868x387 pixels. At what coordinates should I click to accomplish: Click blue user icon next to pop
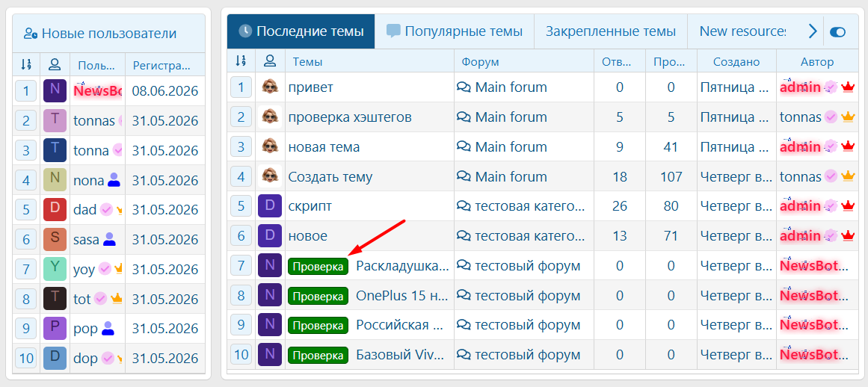click(x=108, y=329)
